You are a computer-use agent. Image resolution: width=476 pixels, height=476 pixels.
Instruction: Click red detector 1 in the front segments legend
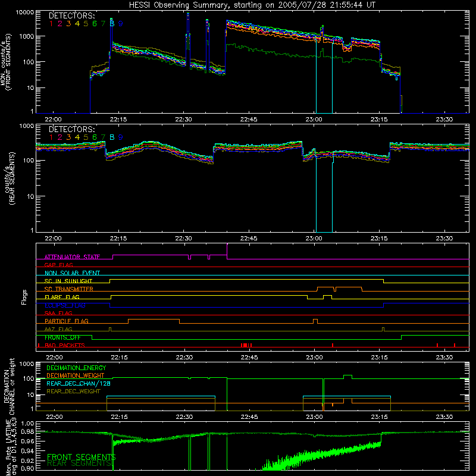pyautogui.click(x=51, y=24)
